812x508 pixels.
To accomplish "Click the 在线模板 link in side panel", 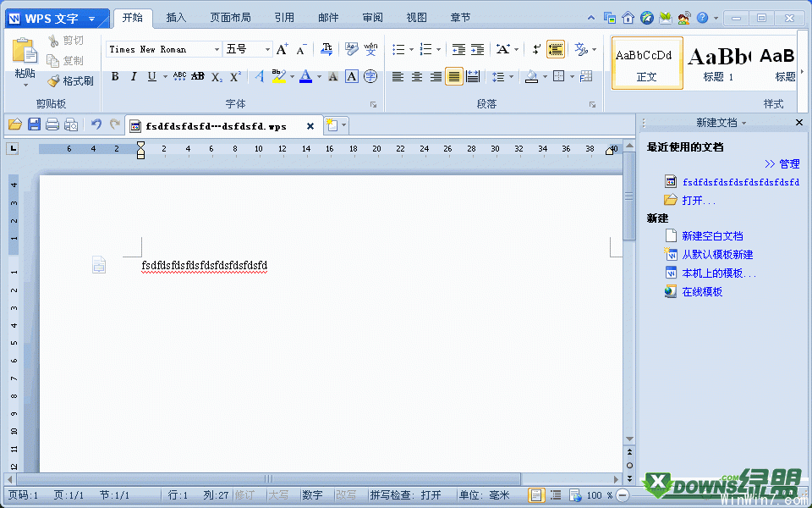I will tap(702, 292).
